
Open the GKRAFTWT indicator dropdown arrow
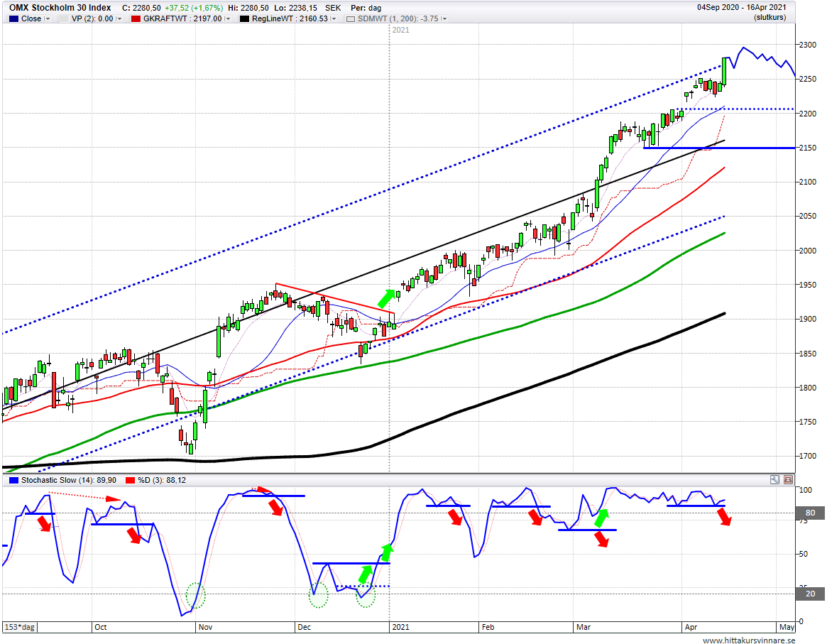click(227, 18)
